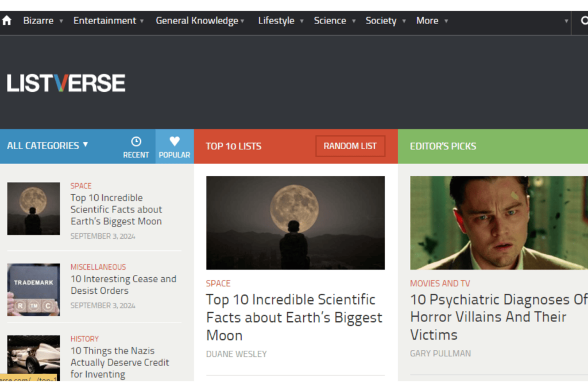
Task: Expand the General Knowledge dropdown
Action: click(x=197, y=20)
